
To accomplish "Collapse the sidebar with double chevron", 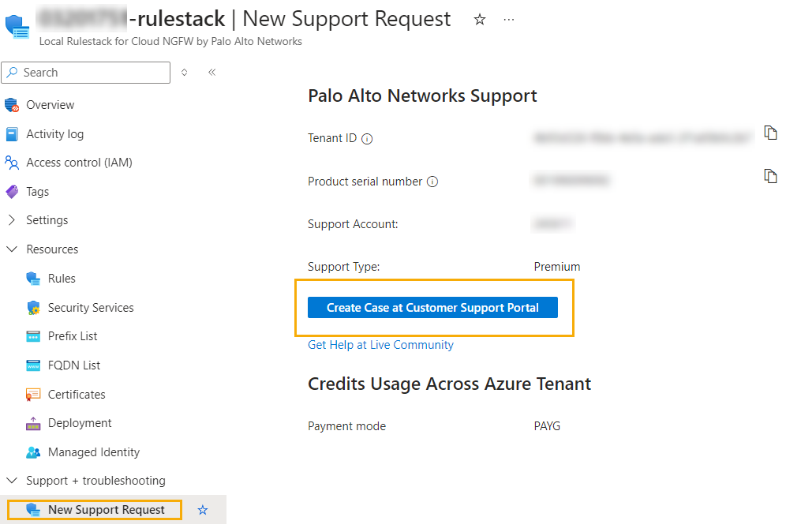I will (x=212, y=72).
